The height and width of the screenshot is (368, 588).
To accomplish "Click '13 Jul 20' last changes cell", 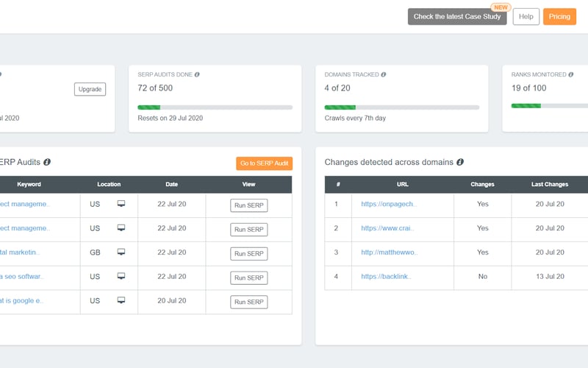I will tap(550, 277).
